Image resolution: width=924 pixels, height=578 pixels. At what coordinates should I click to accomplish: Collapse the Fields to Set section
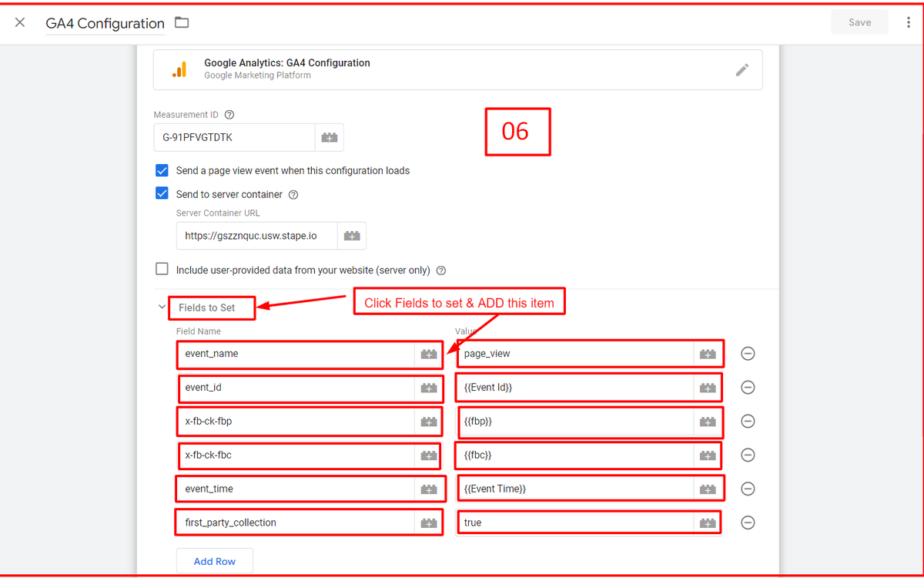coord(162,307)
